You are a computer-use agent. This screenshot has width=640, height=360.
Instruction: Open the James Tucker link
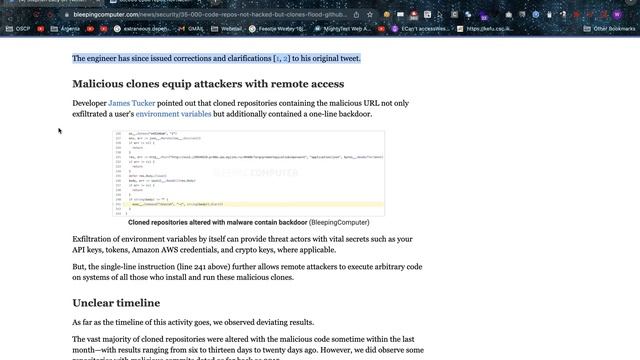[131, 103]
